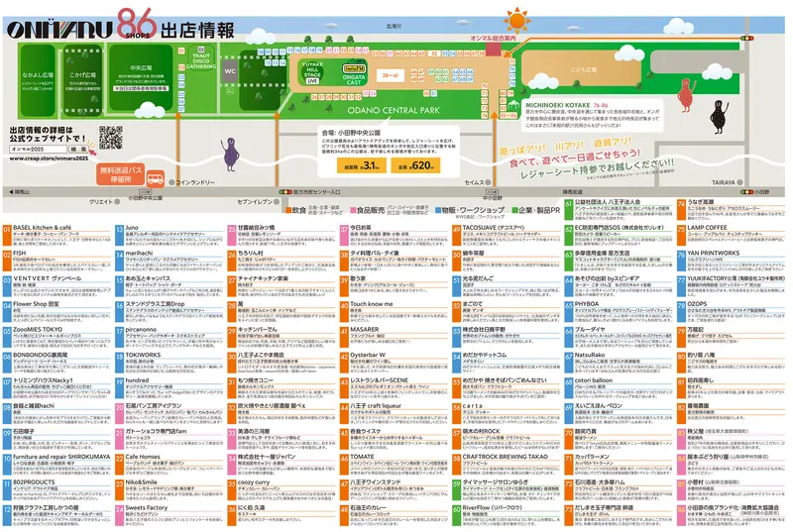793x532 pixels.
Task: Click the pink number 25 badge
Action: [232, 236]
